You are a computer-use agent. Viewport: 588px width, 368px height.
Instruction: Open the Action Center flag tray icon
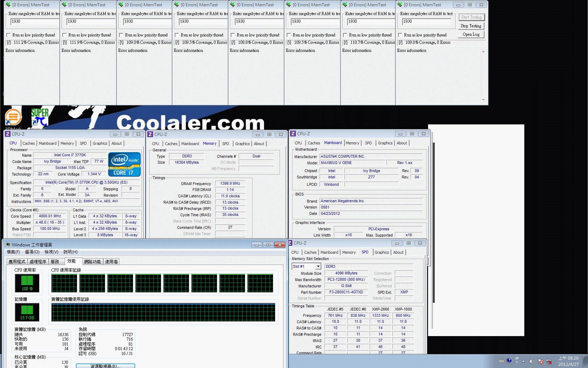tap(540, 361)
